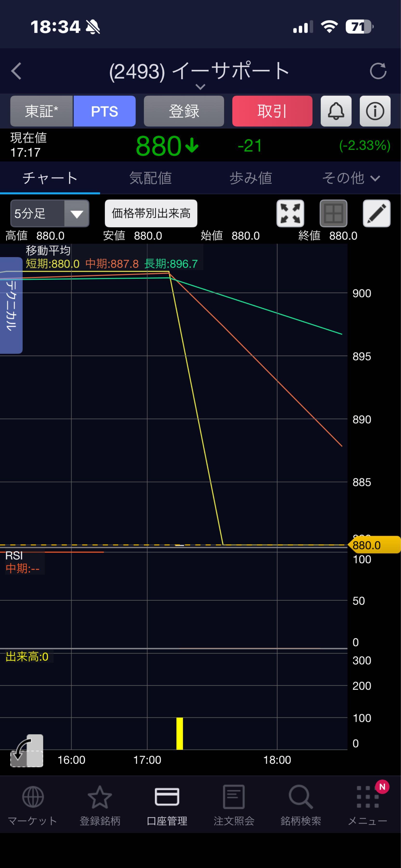Tap the yellow 880.0 price marker
Viewport: 401px width, 868px height.
[374, 545]
